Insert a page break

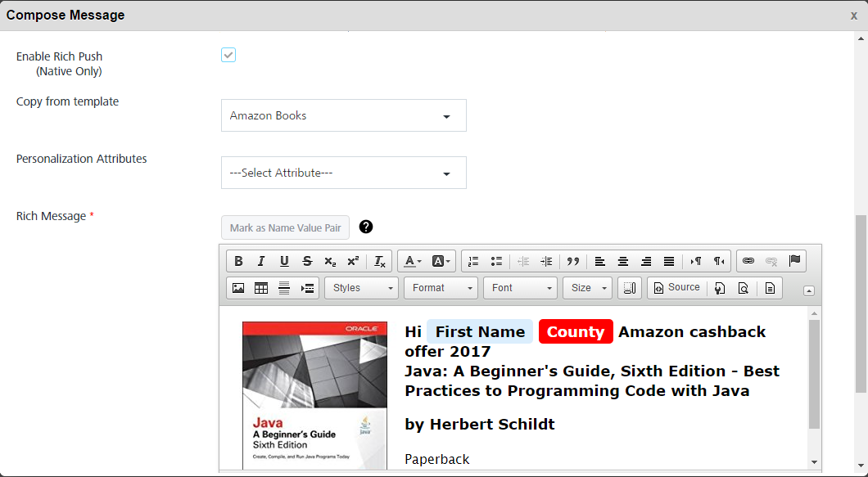307,288
